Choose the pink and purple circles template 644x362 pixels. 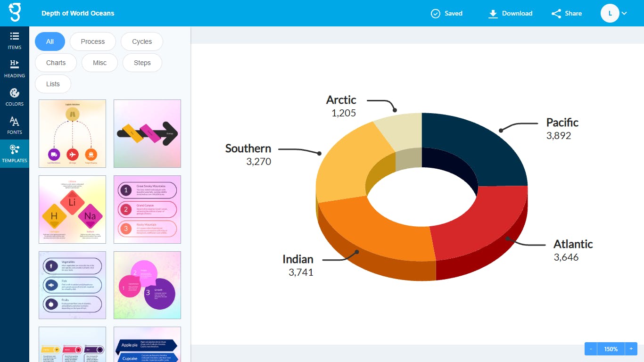[x=147, y=285]
